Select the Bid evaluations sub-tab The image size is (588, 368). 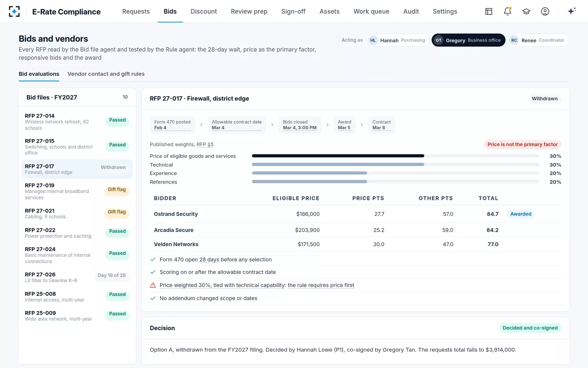point(39,74)
